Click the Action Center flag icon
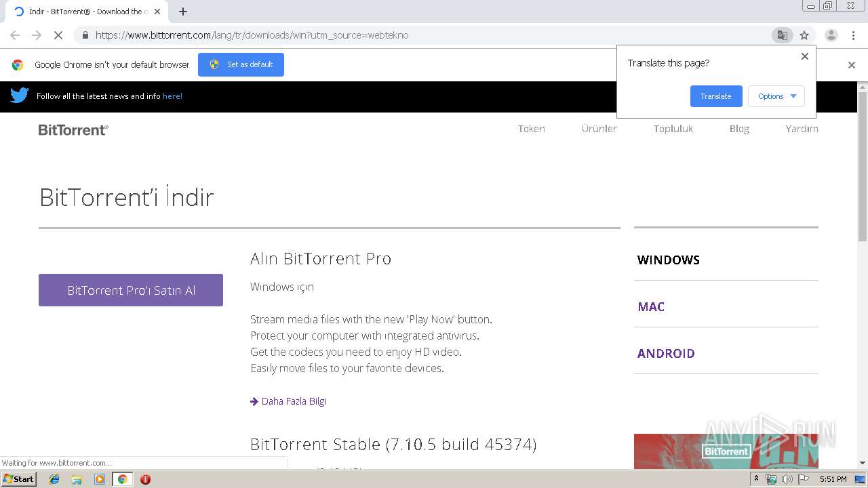Screen dimensions: 868x488 click(x=804, y=479)
